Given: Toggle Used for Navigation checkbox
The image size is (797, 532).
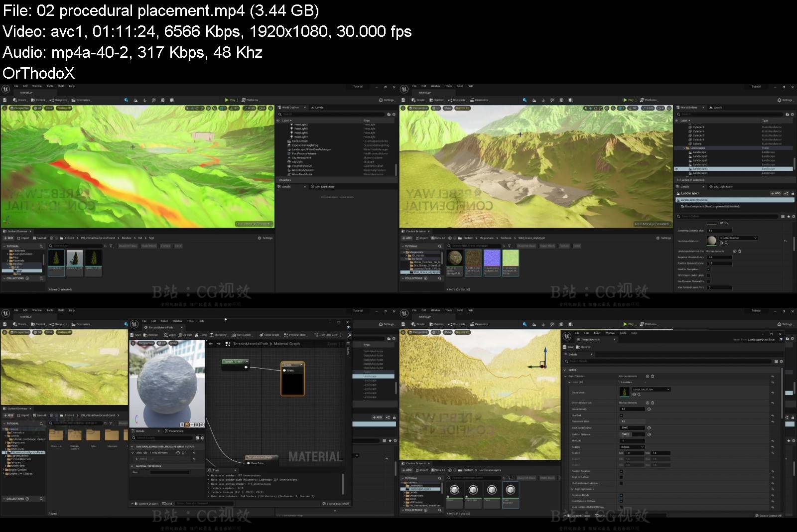Looking at the screenshot, I should point(708,269).
